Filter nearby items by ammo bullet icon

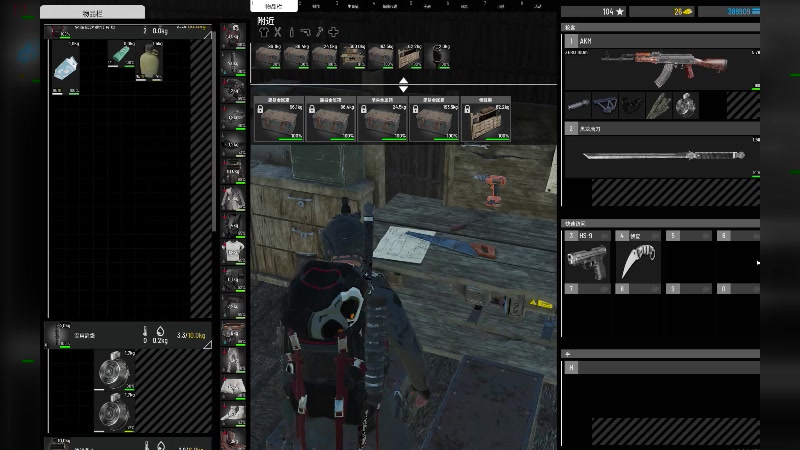pyautogui.click(x=291, y=32)
